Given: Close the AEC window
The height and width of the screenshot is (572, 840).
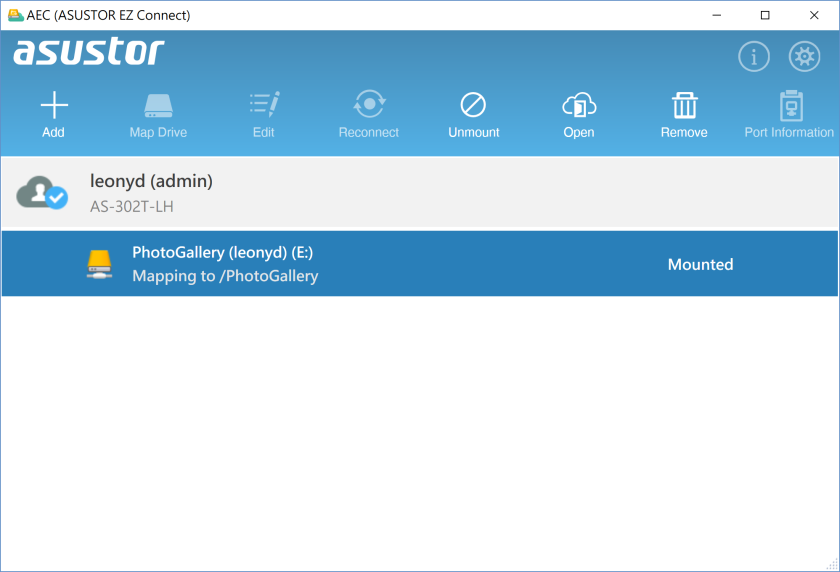Looking at the screenshot, I should [x=814, y=15].
